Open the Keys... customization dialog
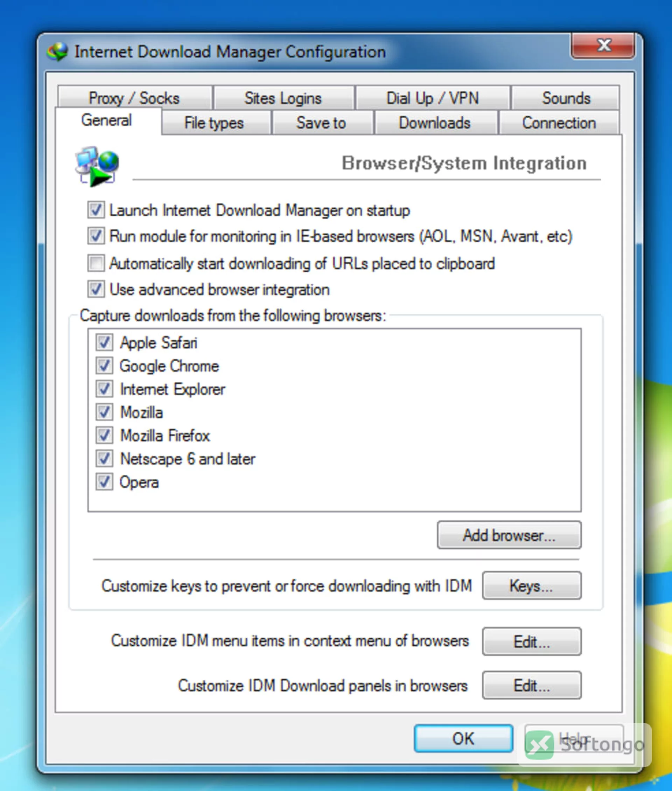 pos(532,585)
